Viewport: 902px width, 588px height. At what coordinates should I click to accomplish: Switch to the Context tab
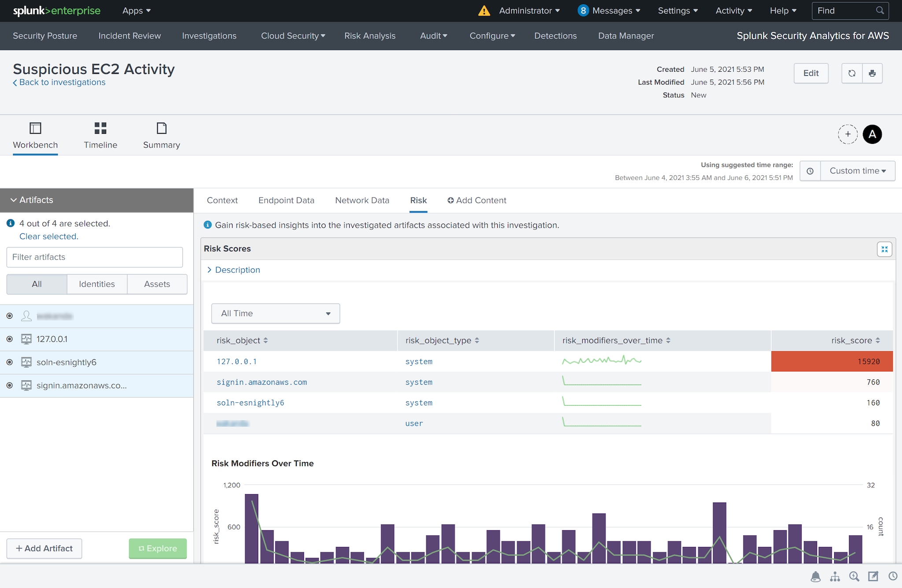click(222, 200)
